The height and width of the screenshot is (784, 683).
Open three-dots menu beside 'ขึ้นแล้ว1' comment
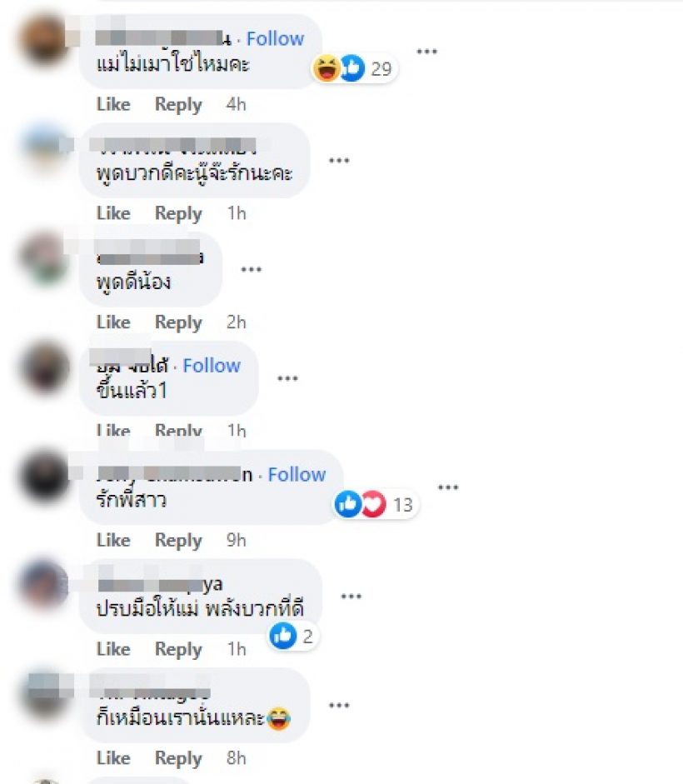coord(287,378)
